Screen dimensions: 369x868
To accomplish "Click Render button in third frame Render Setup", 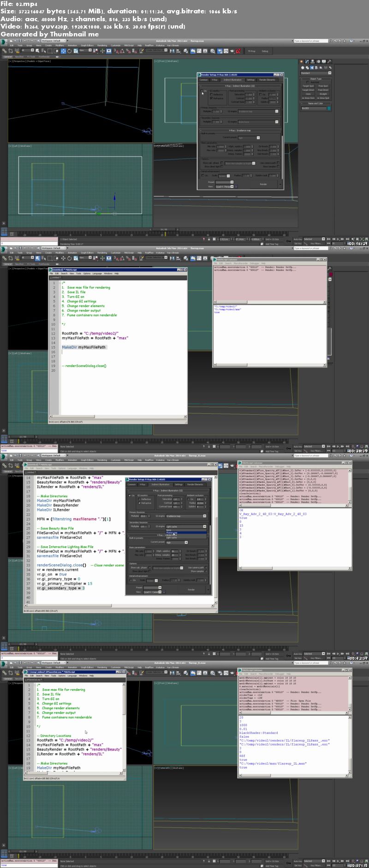I will (191, 590).
